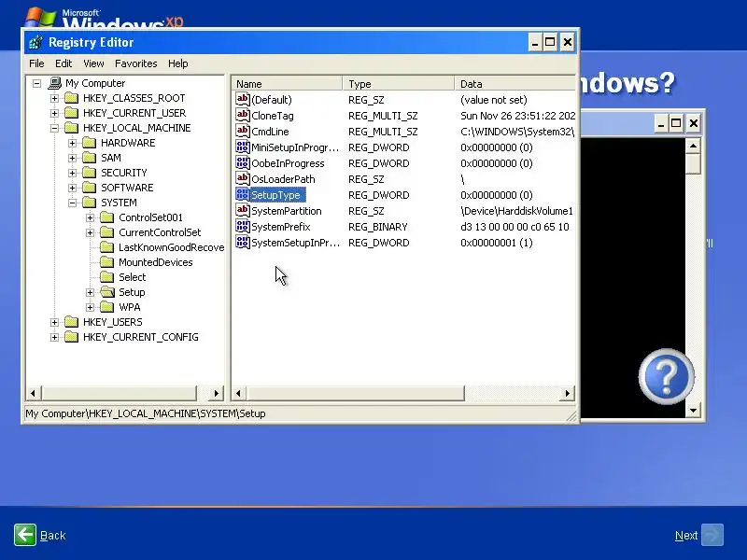Click the HKEY_CURRENT_CONFIG folder icon
Screen dimensions: 747x560
tap(72, 337)
